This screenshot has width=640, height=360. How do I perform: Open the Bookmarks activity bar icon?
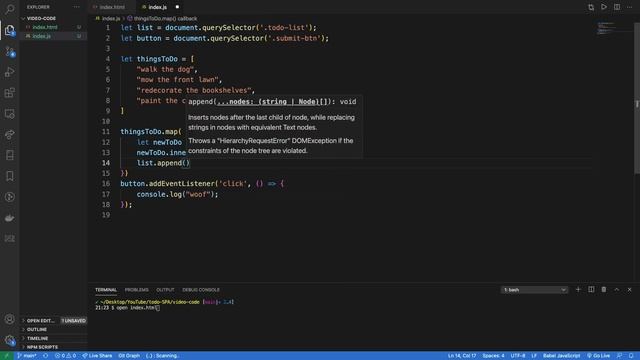[x=9, y=176]
